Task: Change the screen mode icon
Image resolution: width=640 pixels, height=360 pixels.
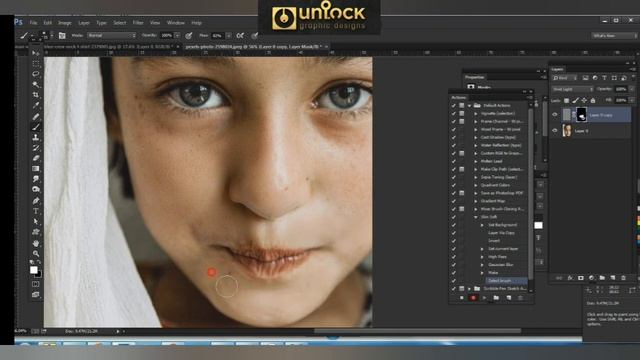Action: click(36, 294)
